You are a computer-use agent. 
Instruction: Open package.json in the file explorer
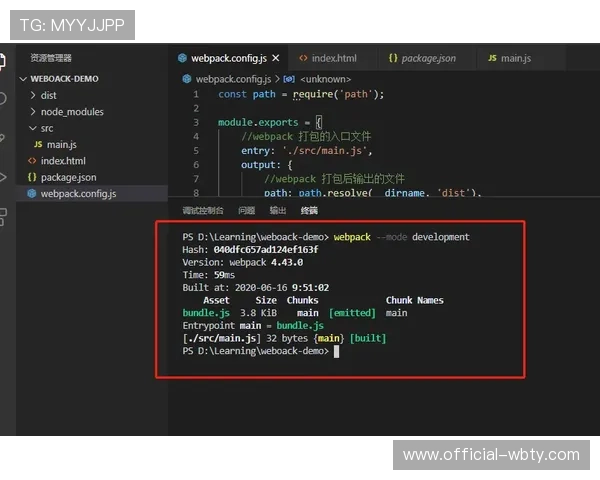(67, 177)
